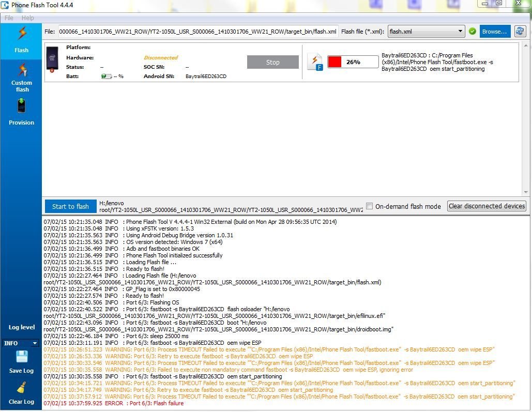Click Clear disconnected devices button
Viewport: 532px width, 412px height.
pyautogui.click(x=487, y=206)
